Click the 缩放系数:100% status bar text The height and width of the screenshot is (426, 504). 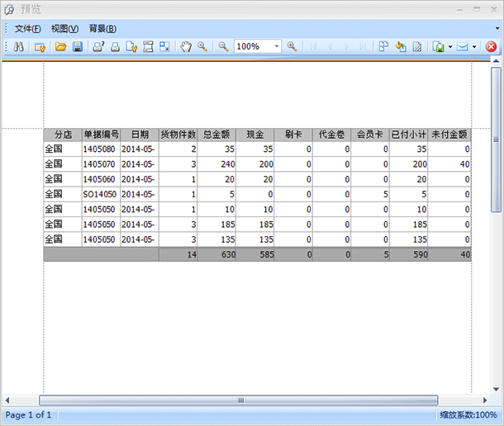click(468, 414)
